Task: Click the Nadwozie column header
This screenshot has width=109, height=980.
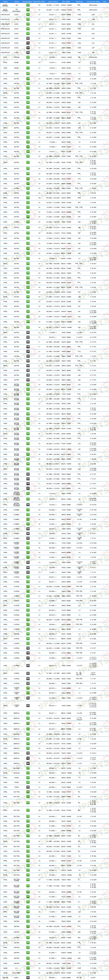Action: pos(79,2)
